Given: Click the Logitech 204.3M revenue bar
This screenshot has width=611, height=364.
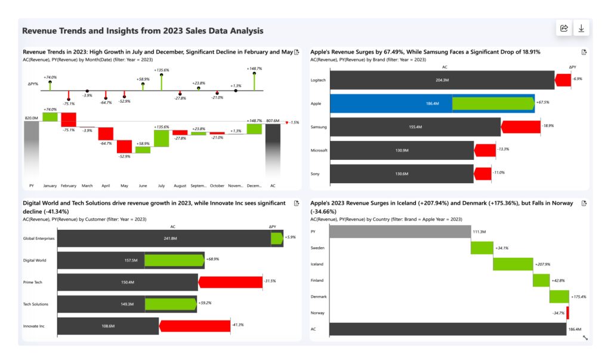Looking at the screenshot, I should [x=442, y=79].
